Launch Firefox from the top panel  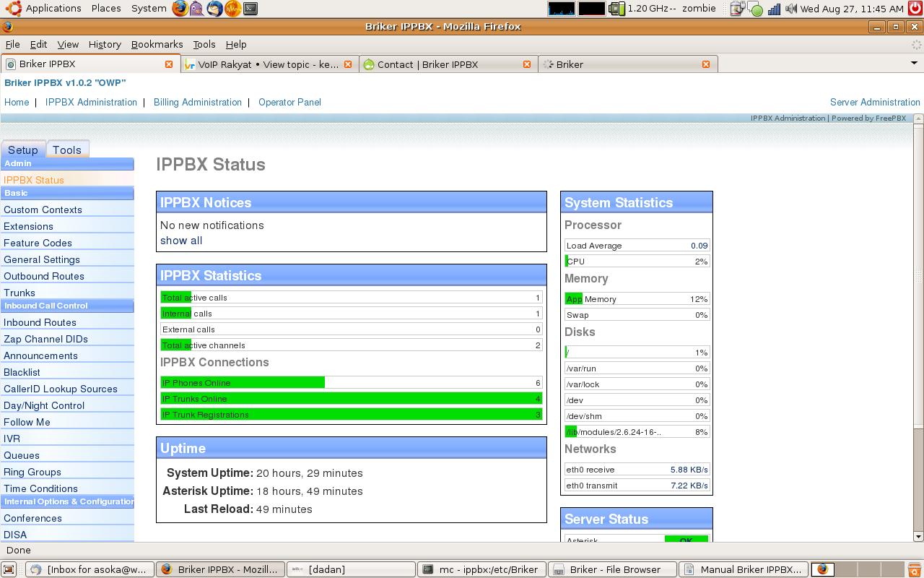click(x=180, y=9)
